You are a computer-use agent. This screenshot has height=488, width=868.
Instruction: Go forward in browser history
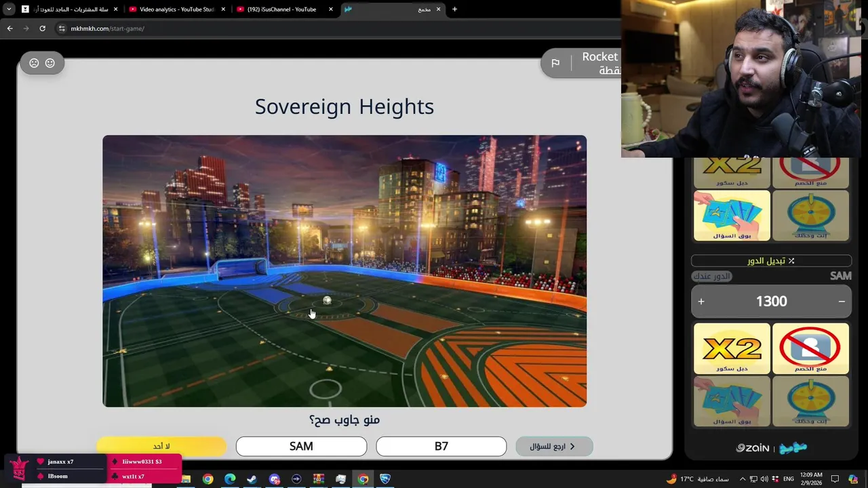[26, 28]
